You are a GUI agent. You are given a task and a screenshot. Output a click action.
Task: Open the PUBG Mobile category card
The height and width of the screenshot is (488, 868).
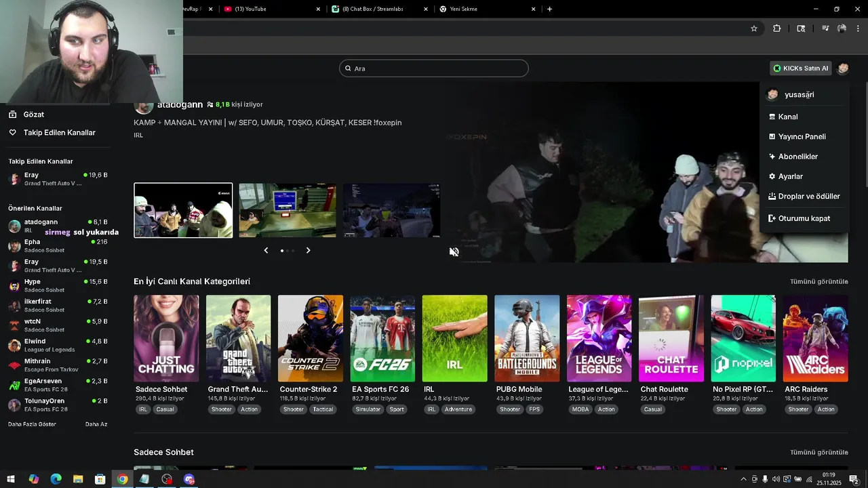pos(527,338)
